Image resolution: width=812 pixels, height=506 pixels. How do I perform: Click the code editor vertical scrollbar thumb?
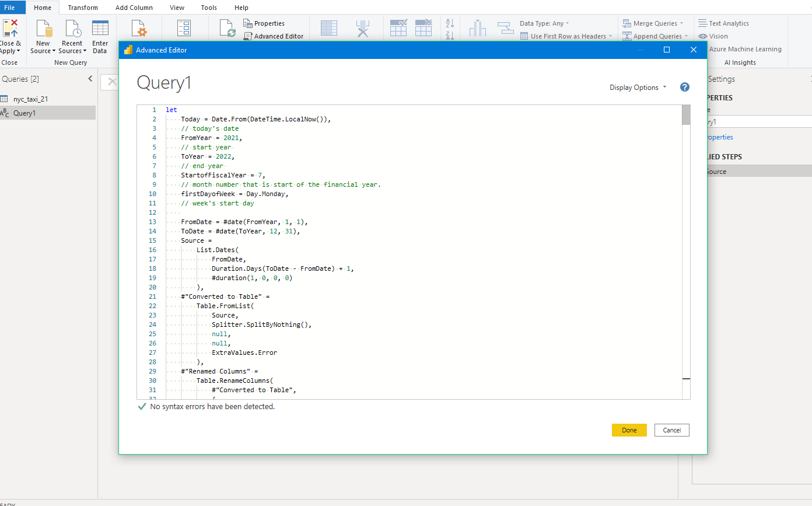pyautogui.click(x=685, y=115)
